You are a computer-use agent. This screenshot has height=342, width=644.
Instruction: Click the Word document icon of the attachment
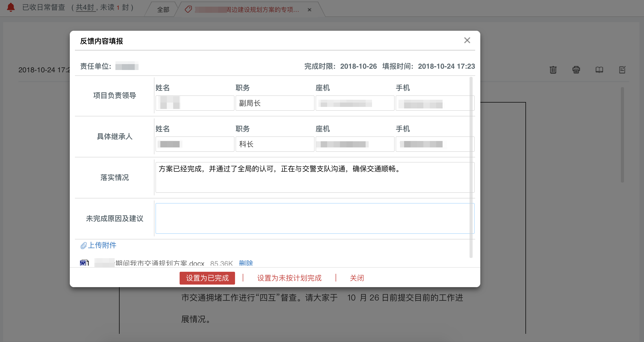click(x=84, y=263)
